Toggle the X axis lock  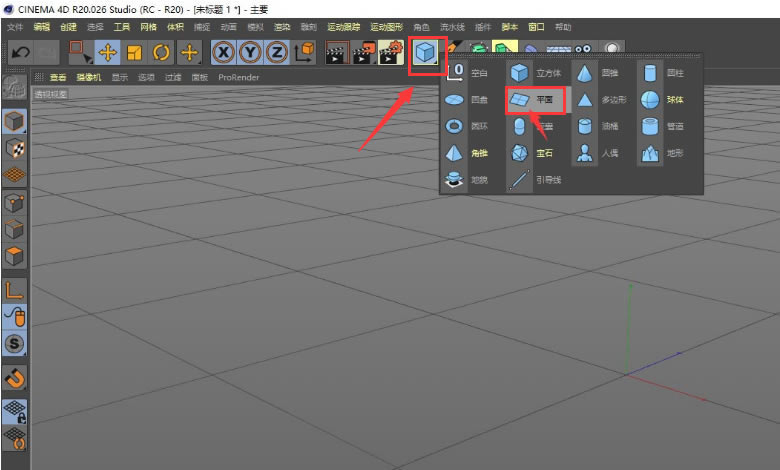pyautogui.click(x=223, y=52)
